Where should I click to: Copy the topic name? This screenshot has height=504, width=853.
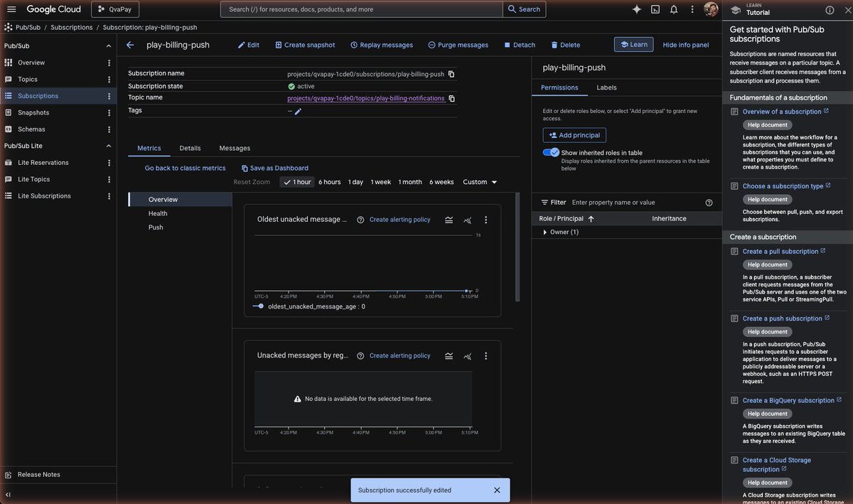[x=451, y=98]
